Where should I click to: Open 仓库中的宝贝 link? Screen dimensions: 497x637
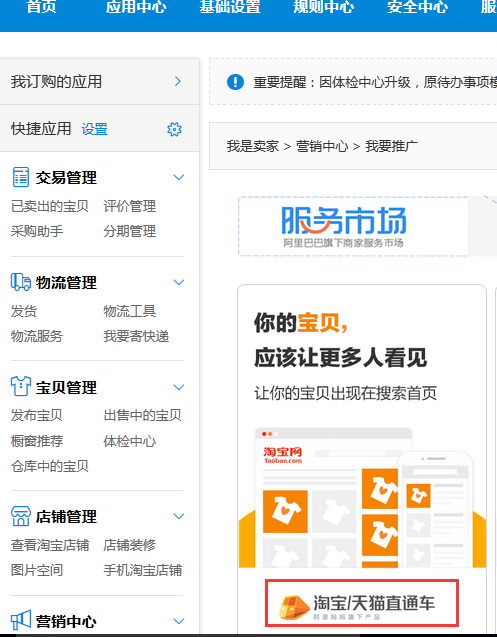pyautogui.click(x=50, y=466)
